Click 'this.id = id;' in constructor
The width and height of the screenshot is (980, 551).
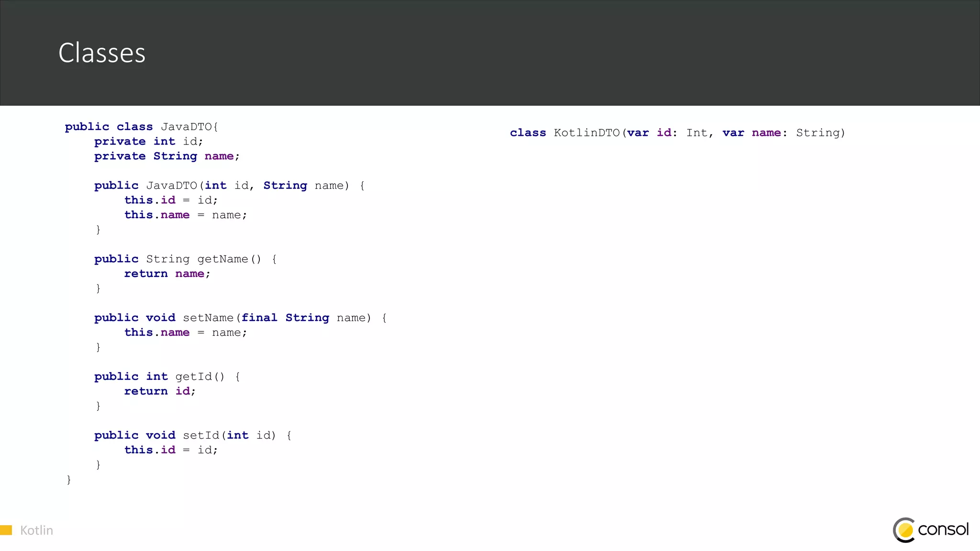pyautogui.click(x=171, y=200)
